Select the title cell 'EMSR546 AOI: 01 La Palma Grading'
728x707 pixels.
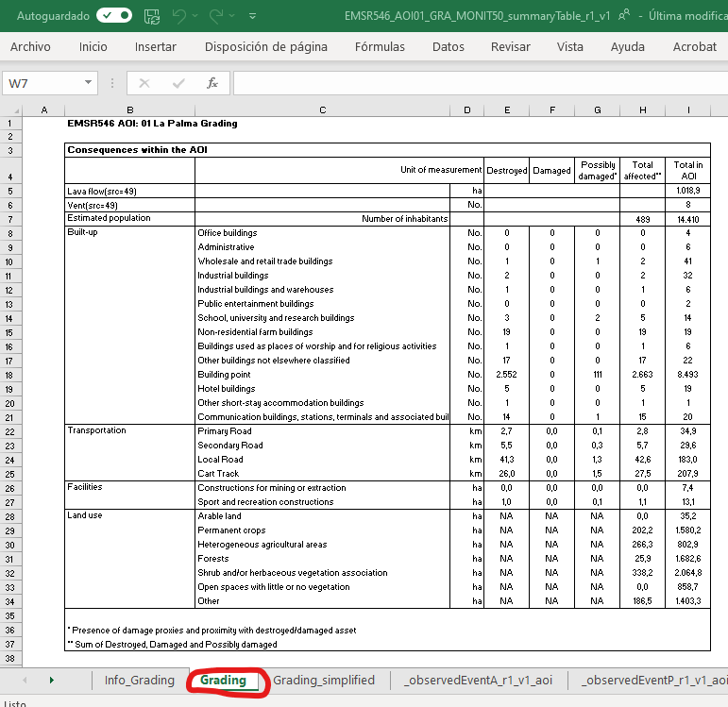(152, 124)
